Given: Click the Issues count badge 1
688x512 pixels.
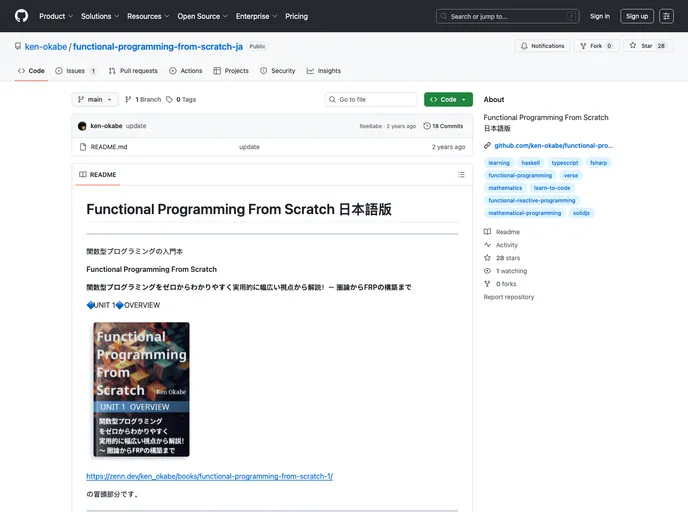Looking at the screenshot, I should pos(93,71).
